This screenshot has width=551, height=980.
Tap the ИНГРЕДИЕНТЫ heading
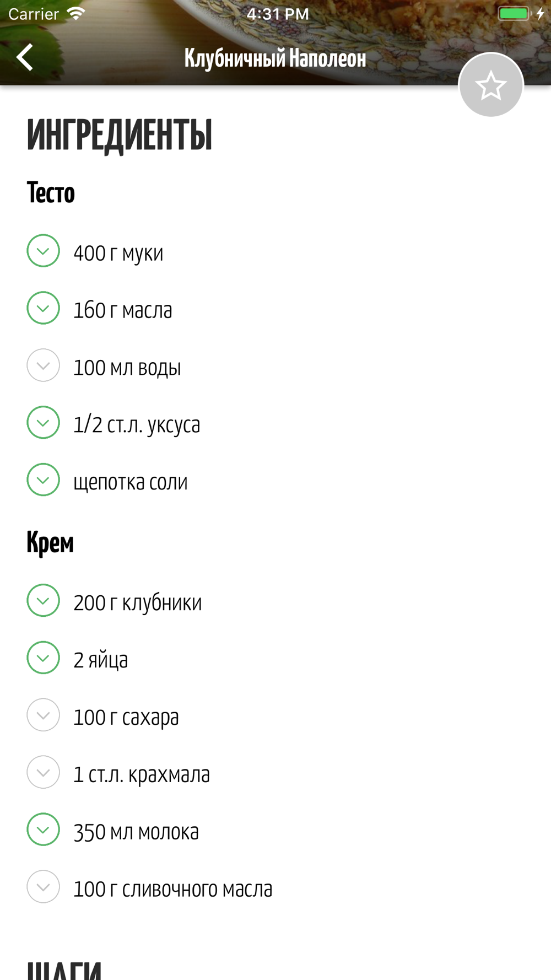120,135
